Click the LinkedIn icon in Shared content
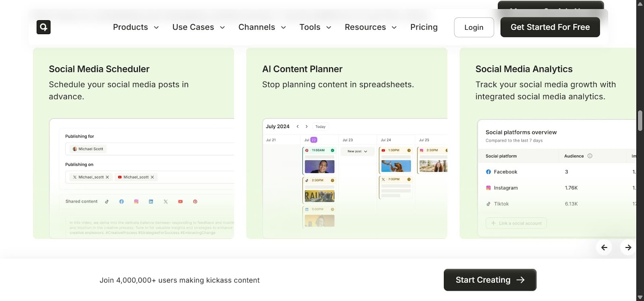The width and height of the screenshot is (644, 301). pyautogui.click(x=151, y=202)
